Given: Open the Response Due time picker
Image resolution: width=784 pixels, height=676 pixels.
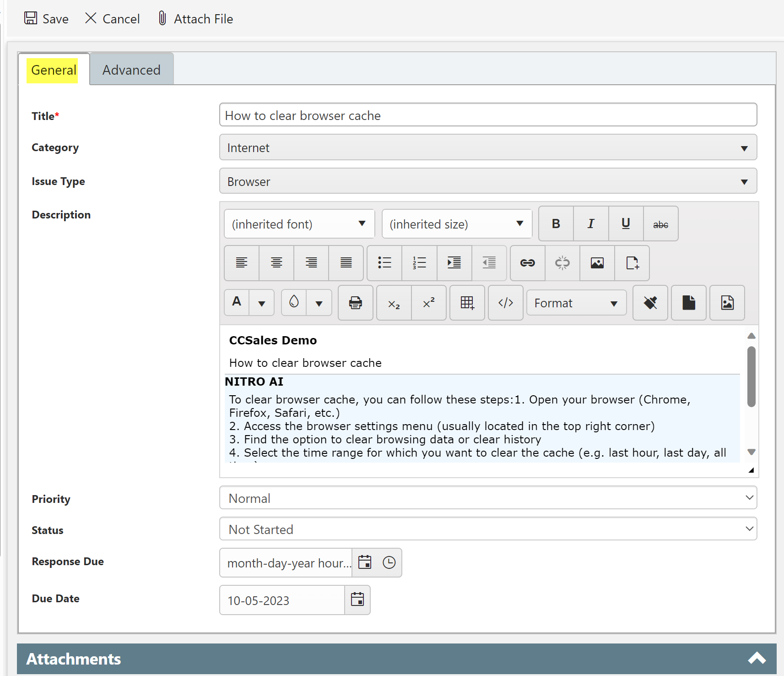Looking at the screenshot, I should point(389,562).
